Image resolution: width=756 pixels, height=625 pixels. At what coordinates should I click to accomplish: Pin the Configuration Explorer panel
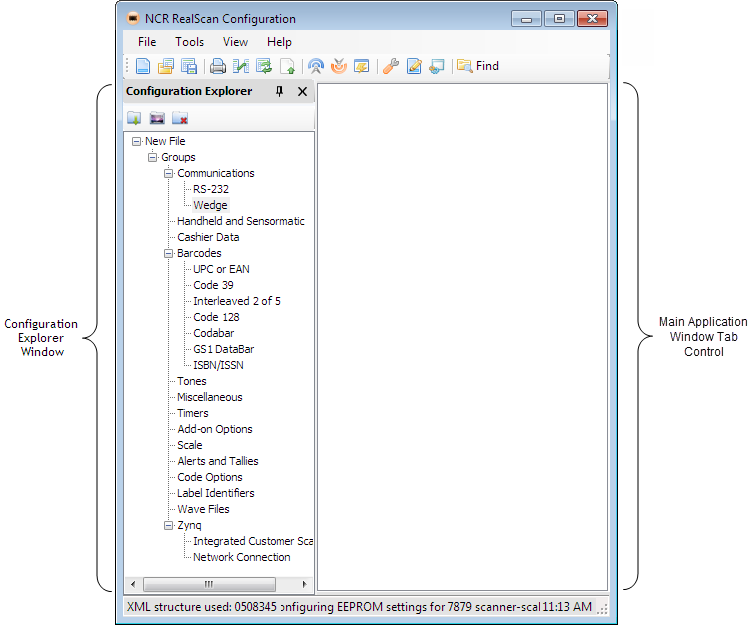[x=279, y=91]
